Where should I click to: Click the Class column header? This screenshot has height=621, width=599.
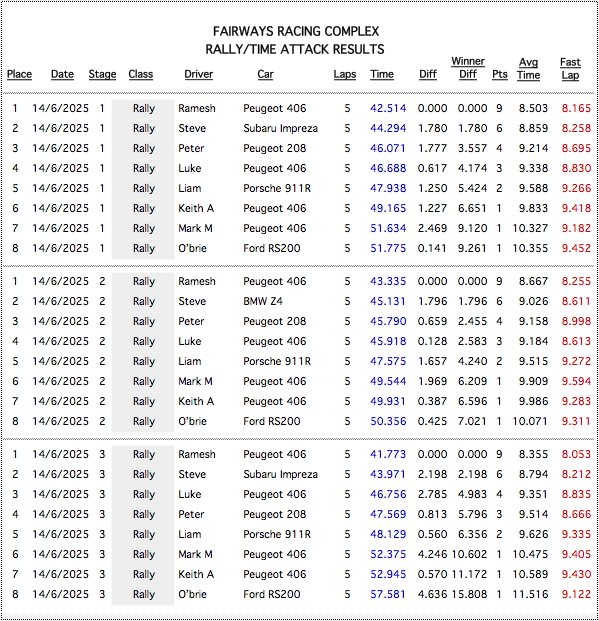pos(141,74)
